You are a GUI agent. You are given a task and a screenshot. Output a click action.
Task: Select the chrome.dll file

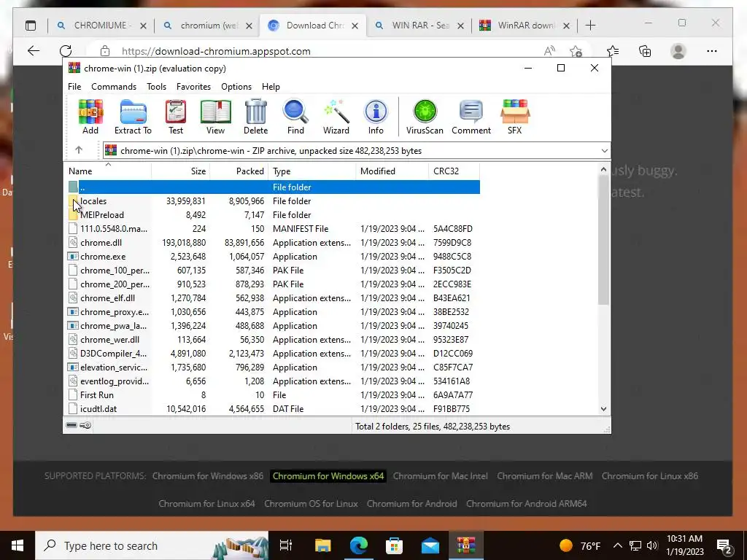(x=272, y=242)
